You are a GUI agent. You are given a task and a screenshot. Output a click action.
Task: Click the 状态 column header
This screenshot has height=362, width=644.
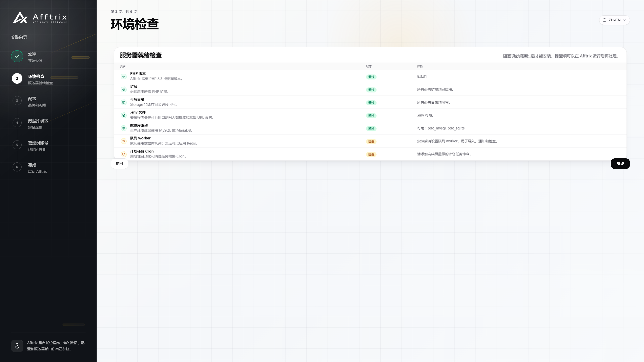[369, 66]
